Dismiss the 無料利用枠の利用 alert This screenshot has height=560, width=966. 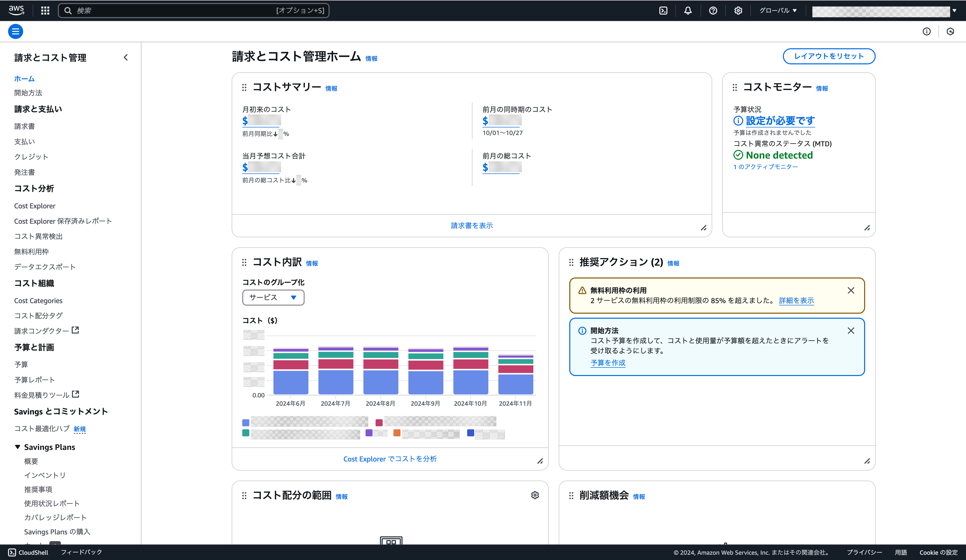point(851,290)
